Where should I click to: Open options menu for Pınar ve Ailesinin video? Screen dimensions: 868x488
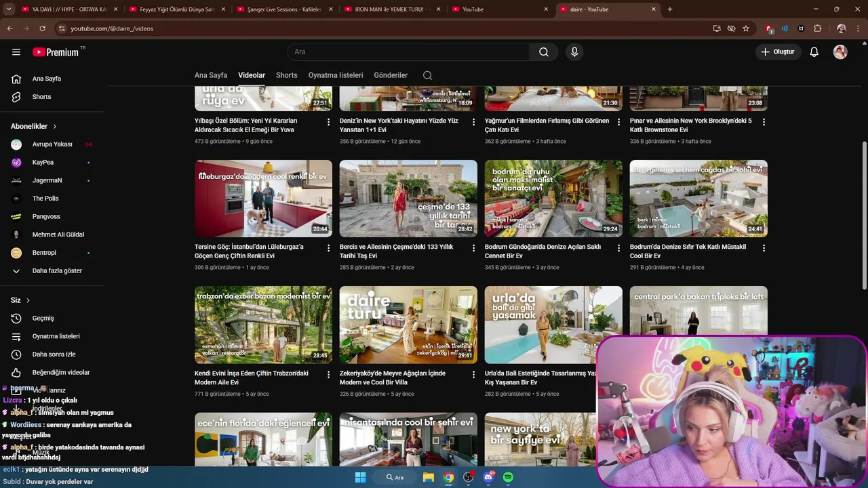tap(764, 122)
